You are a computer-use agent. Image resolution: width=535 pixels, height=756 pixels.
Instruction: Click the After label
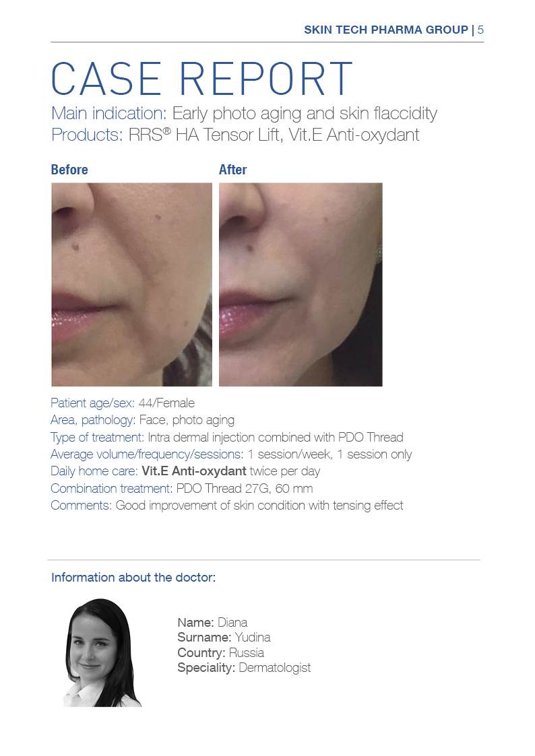[x=232, y=170]
